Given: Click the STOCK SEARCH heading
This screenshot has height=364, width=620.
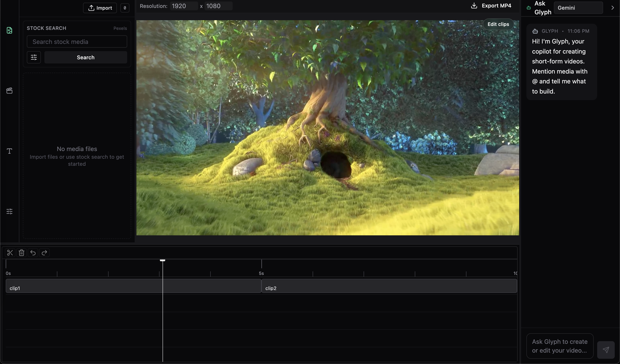Looking at the screenshot, I should click(47, 28).
